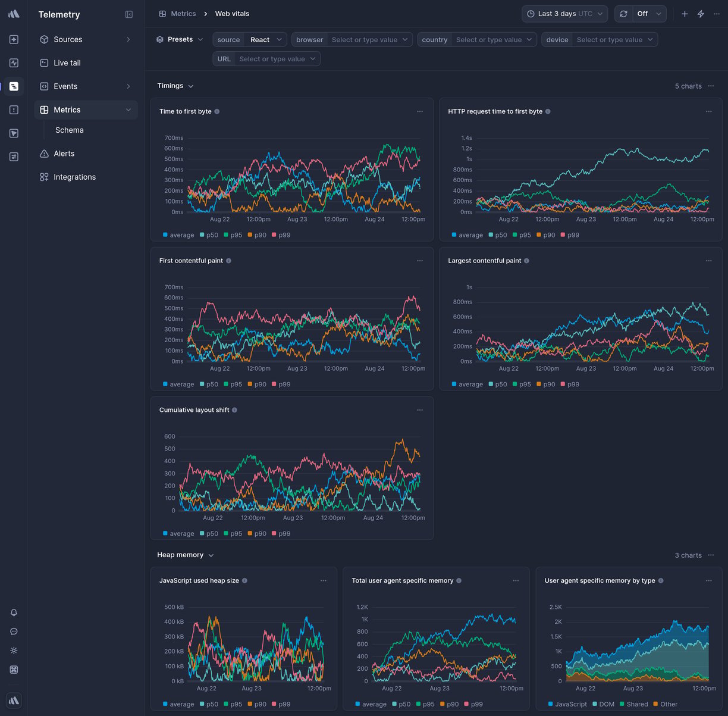The image size is (728, 716).
Task: Click info icon next to First contentful paint
Action: tap(229, 261)
